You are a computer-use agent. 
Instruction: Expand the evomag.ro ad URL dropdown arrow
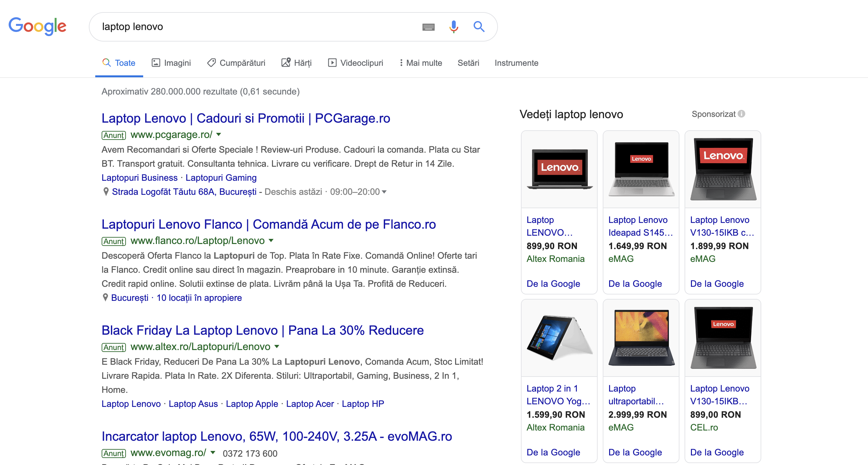click(x=213, y=453)
